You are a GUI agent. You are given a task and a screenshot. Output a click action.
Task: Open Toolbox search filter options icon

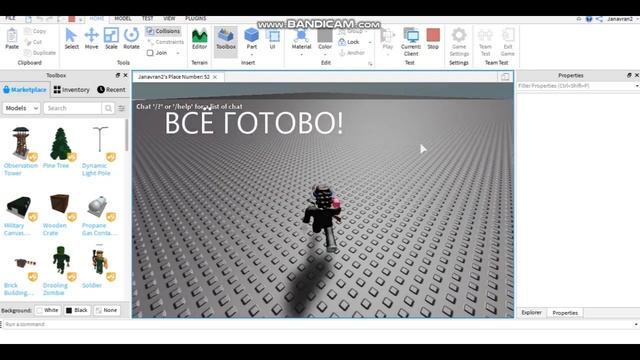[x=121, y=108]
